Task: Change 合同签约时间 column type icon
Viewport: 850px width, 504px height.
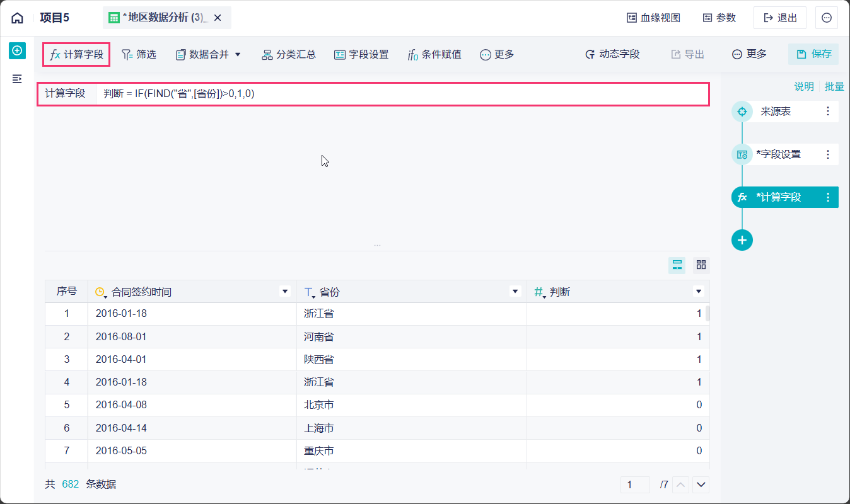Action: (101, 292)
